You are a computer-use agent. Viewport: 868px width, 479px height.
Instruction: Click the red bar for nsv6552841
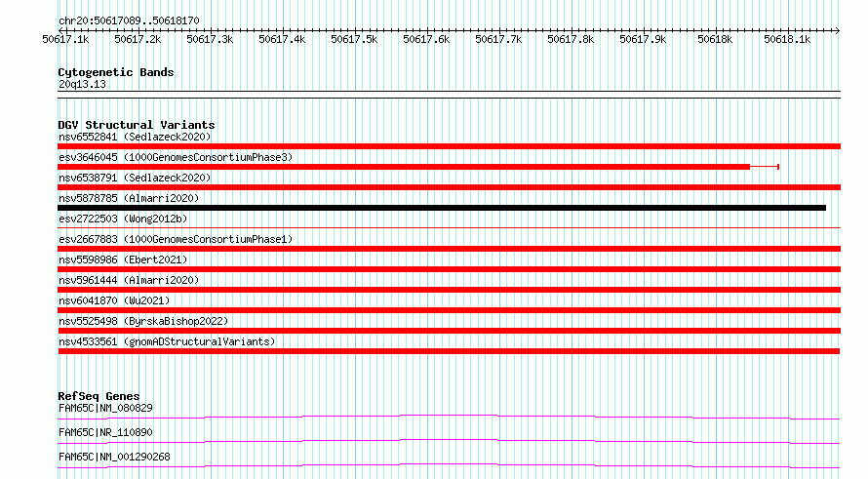coord(449,146)
